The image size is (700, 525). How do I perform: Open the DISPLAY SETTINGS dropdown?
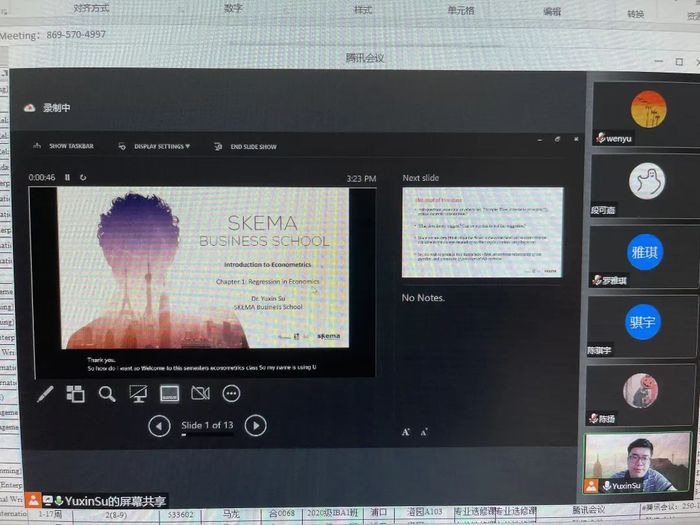pyautogui.click(x=154, y=146)
